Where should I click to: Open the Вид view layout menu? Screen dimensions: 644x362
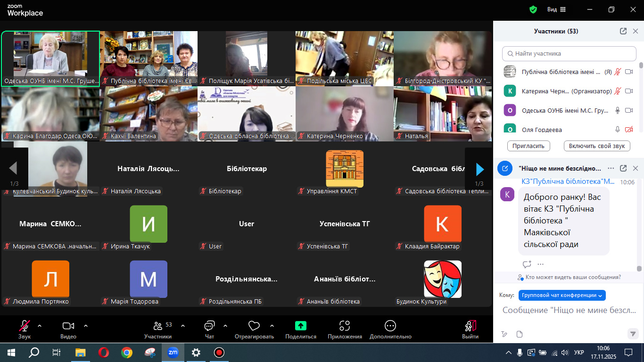(556, 9)
